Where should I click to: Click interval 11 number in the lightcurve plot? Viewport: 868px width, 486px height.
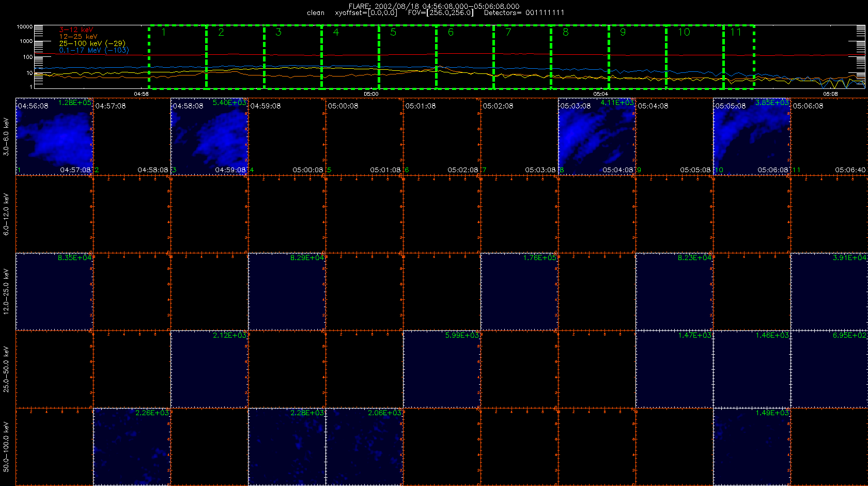click(736, 33)
